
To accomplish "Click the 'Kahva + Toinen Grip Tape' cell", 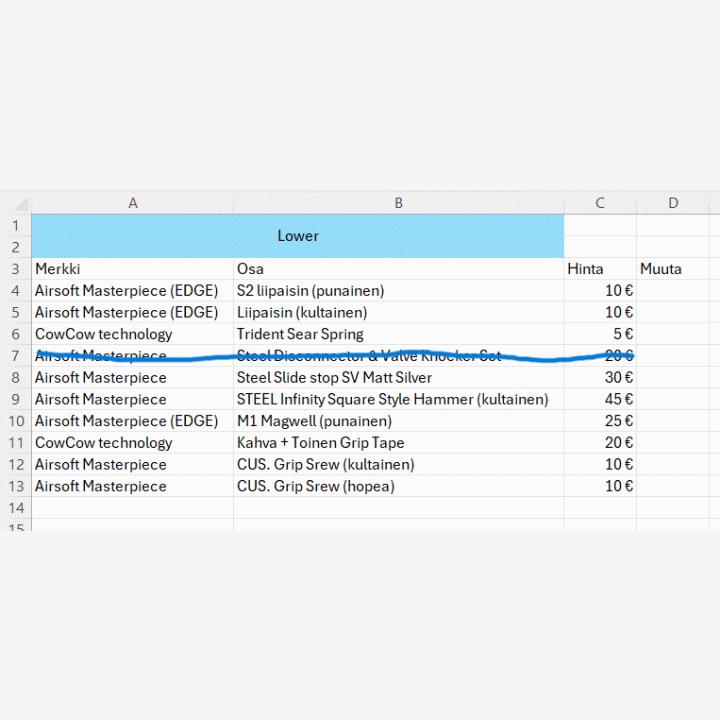I will 398,443.
